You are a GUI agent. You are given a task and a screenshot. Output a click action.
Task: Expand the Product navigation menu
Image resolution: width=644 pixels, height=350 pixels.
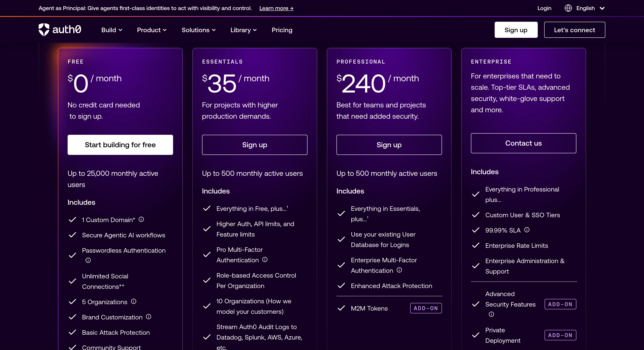[x=152, y=30]
